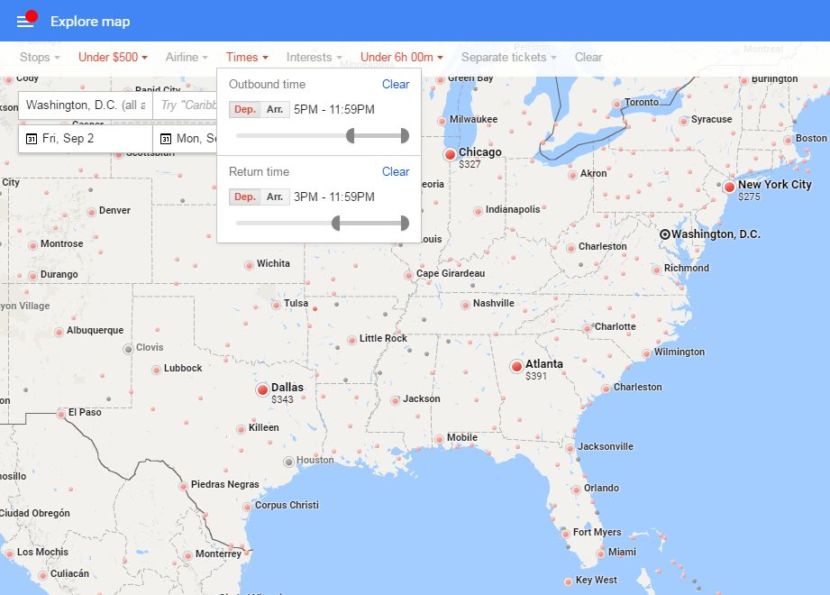Click the Outbound time slider right handle
This screenshot has height=595, width=830.
pos(405,136)
